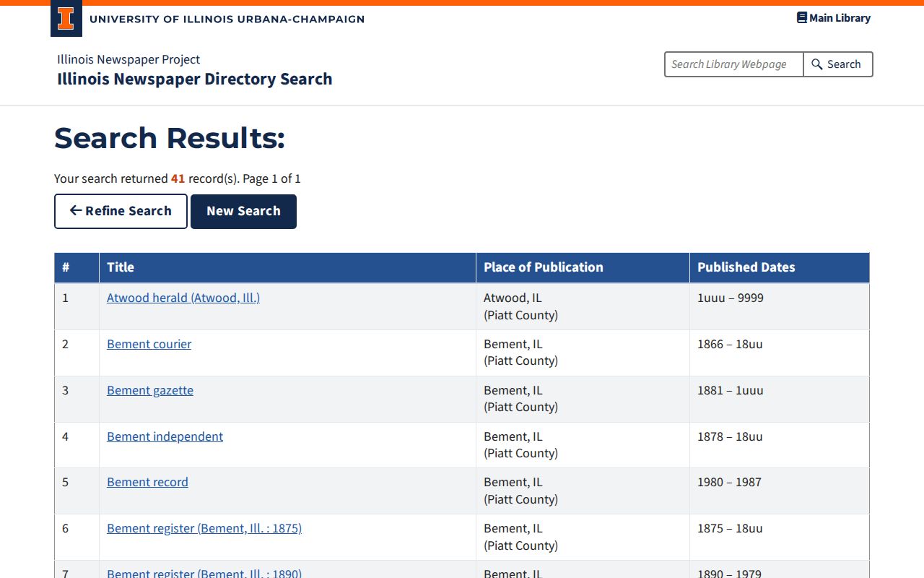This screenshot has height=578, width=924.
Task: Click the Refine Search button
Action: pos(121,211)
